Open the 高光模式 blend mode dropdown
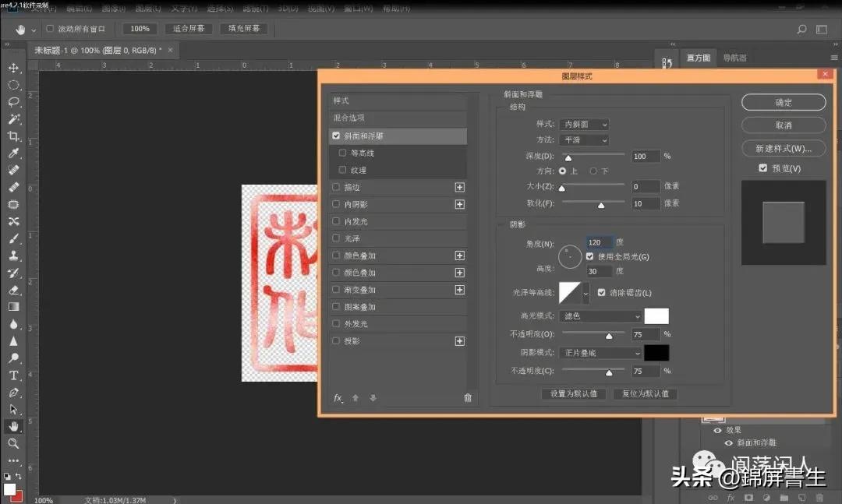The width and height of the screenshot is (842, 504). [x=600, y=315]
